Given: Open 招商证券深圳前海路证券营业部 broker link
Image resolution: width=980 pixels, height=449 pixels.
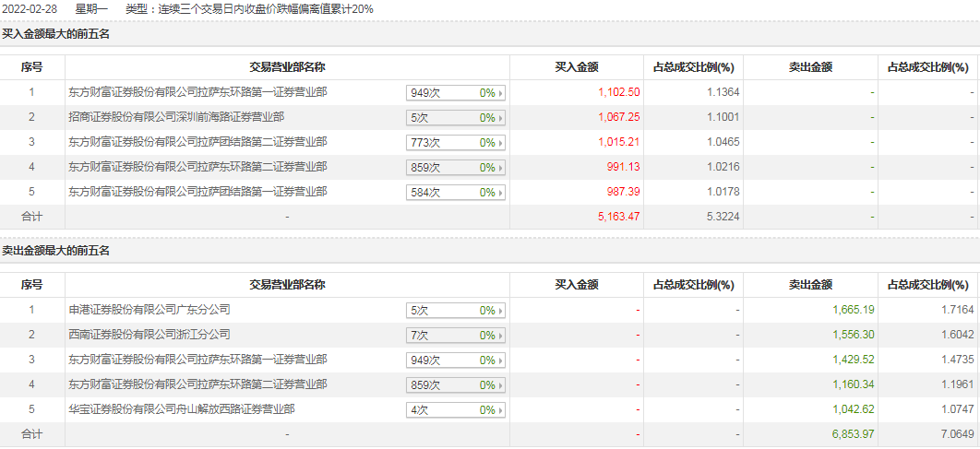Looking at the screenshot, I should pyautogui.click(x=176, y=117).
